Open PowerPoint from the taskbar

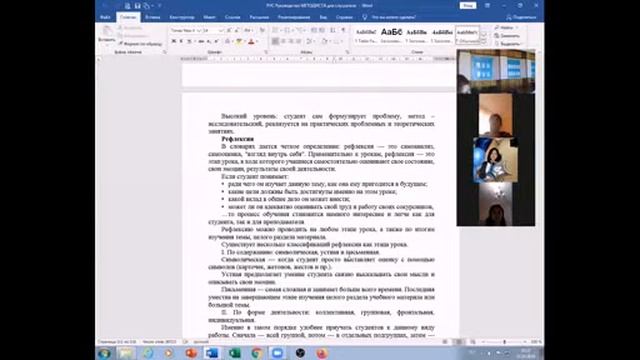point(191,353)
